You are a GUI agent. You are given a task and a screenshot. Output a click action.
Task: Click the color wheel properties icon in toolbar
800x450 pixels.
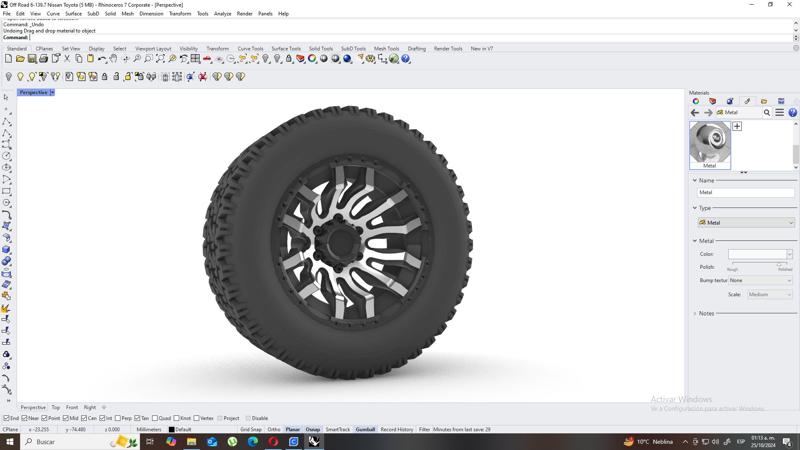tap(312, 59)
